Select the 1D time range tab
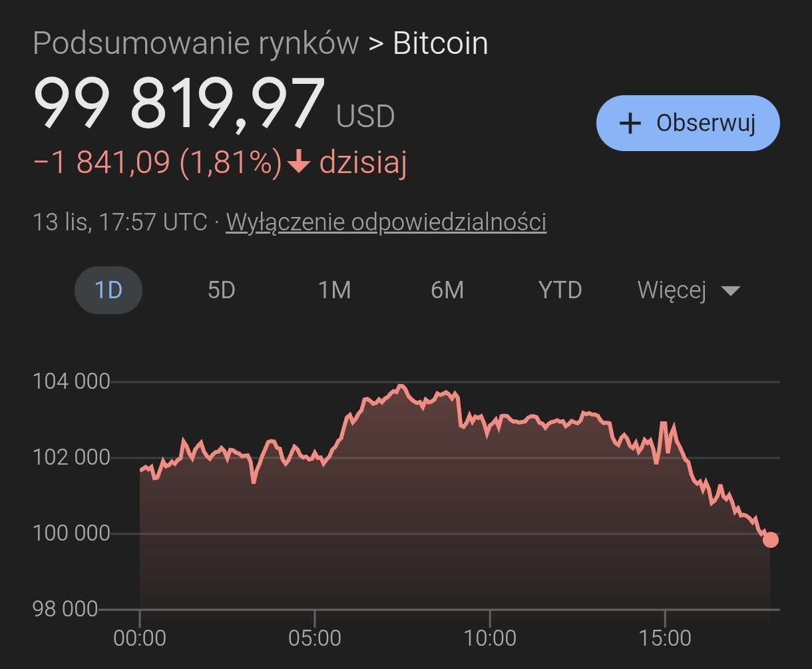This screenshot has height=669, width=812. [108, 290]
